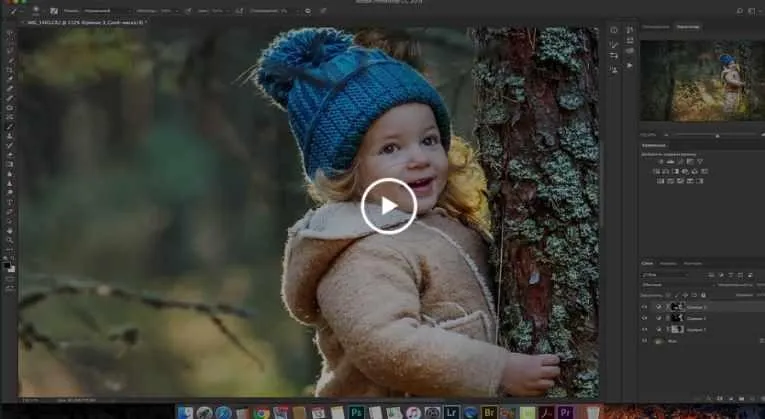
Task: Enable airbrush-style build-up in options bar
Action: (x=239, y=11)
